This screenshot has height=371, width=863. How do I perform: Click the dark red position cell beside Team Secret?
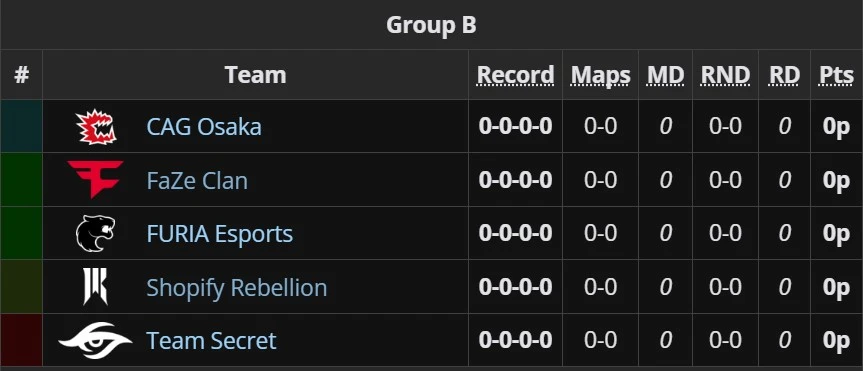click(21, 340)
